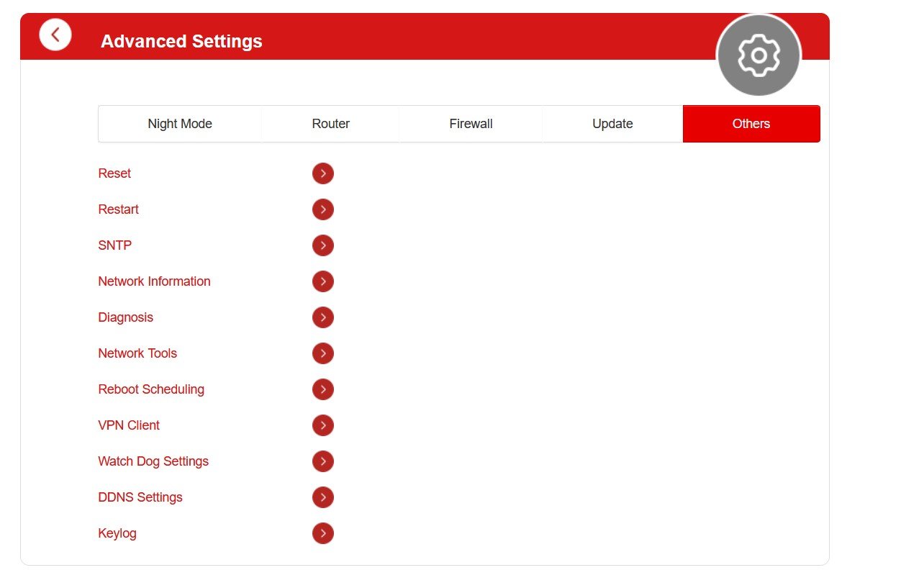Screen dimensions: 901x588
Task: Open the DDNS Settings link
Action: coord(140,497)
